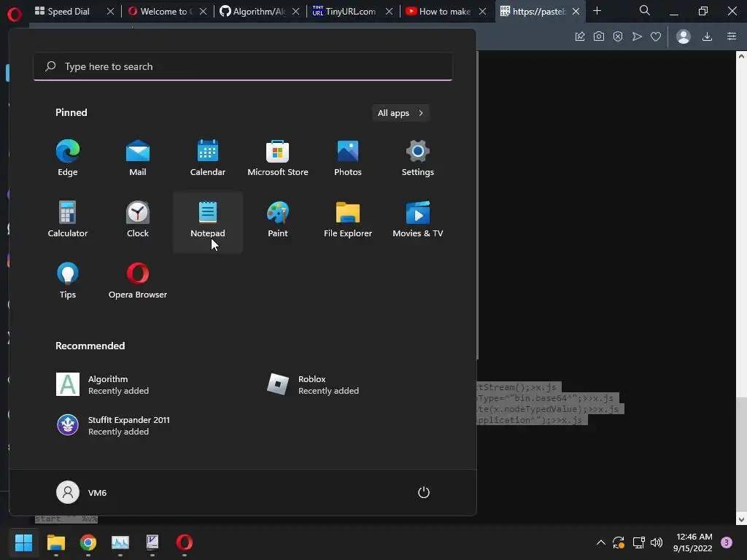Open Opera's tab search magnifier

coord(645,10)
